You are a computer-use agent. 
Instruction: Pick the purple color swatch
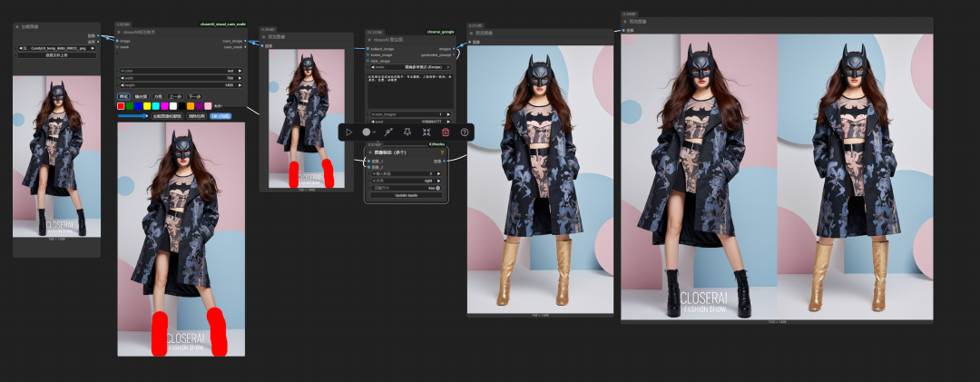click(x=200, y=106)
